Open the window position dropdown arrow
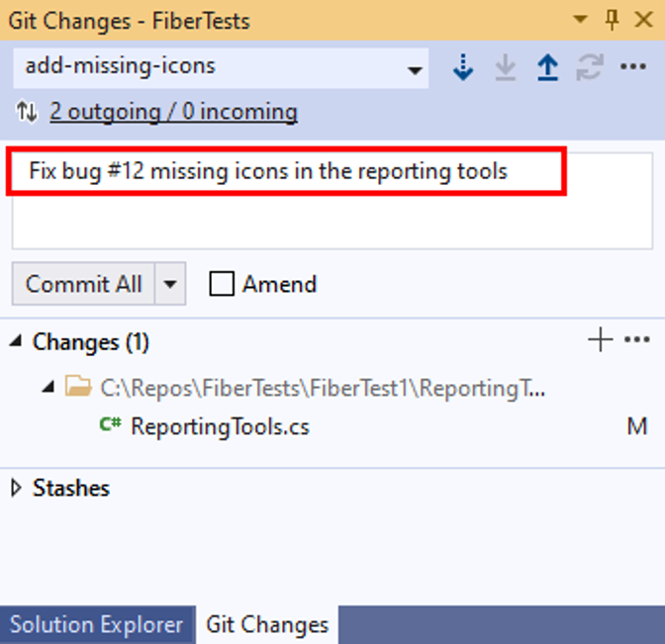 click(582, 20)
